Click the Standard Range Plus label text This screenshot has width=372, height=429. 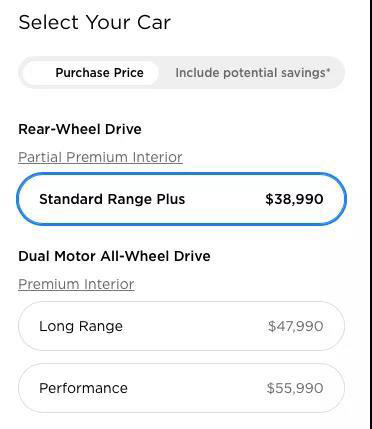tap(112, 199)
